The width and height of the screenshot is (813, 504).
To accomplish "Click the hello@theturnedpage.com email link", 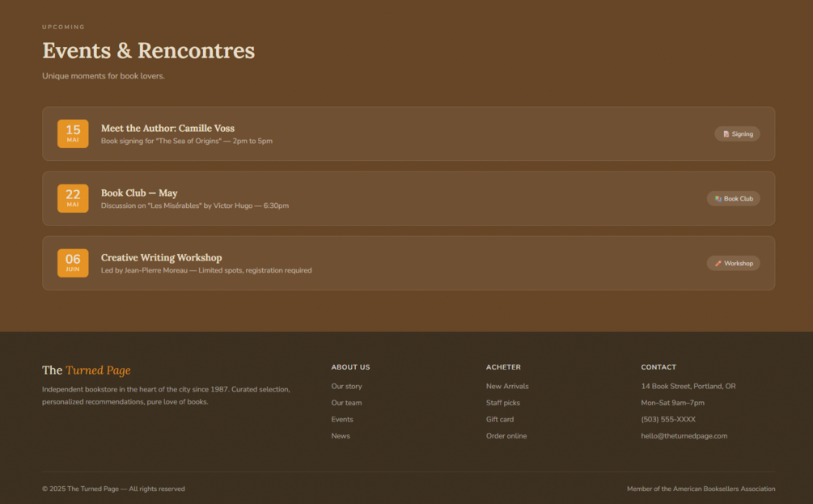I will [684, 436].
